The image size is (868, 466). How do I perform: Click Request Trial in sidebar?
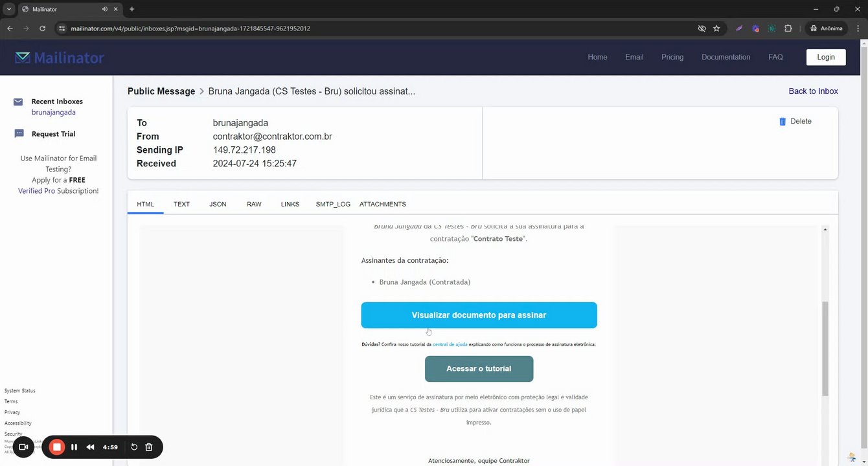pos(53,134)
